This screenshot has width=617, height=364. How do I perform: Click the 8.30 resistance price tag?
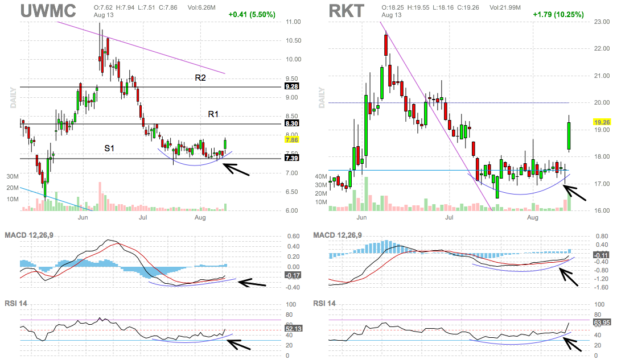coord(291,123)
